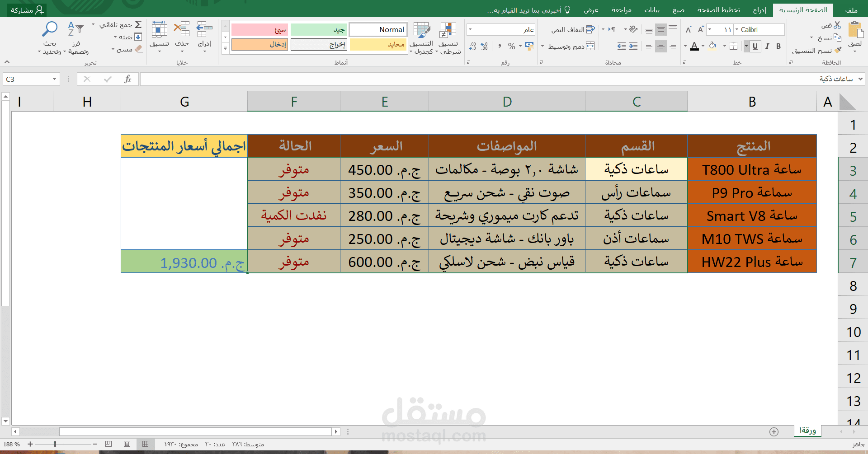Toggle center horizontal alignment
The image size is (868, 454).
point(661,46)
